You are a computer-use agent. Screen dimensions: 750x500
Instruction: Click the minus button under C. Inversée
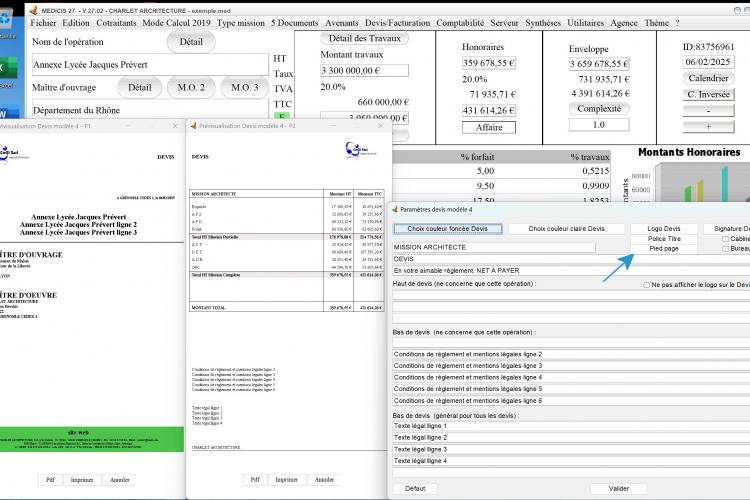pyautogui.click(x=708, y=111)
